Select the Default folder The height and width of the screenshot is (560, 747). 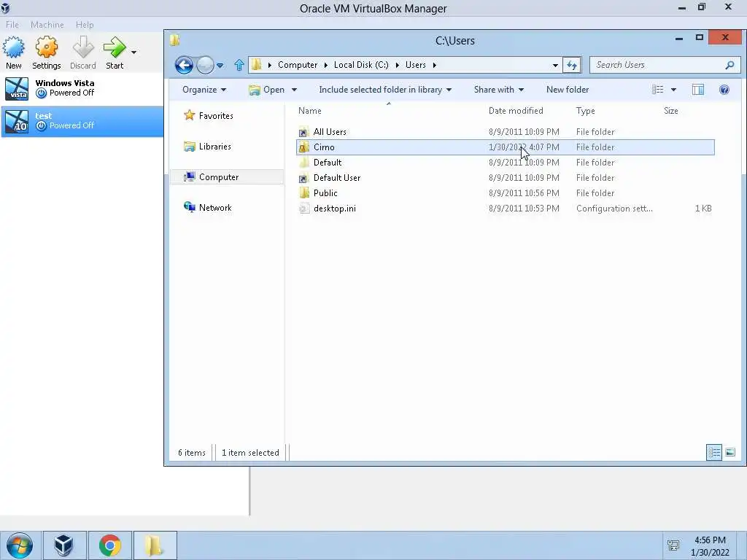[x=505, y=163]
